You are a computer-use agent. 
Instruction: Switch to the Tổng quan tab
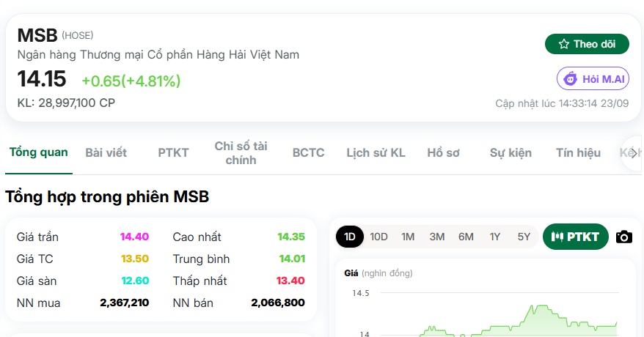(x=39, y=152)
